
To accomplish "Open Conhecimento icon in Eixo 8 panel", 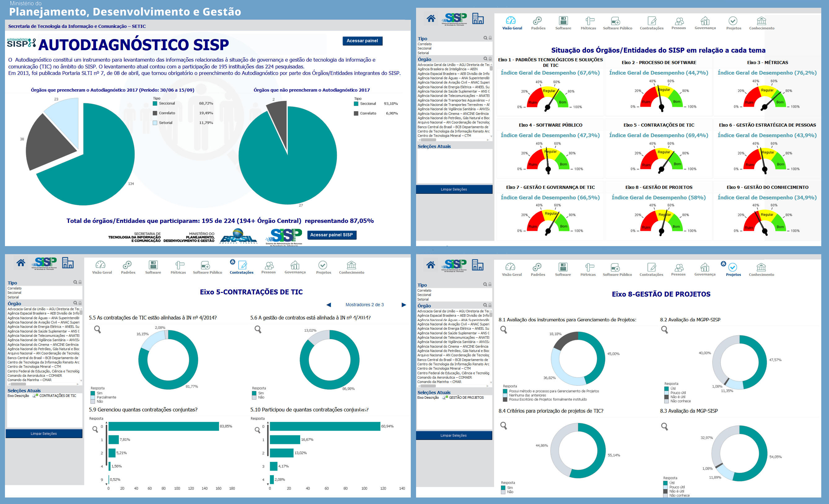I will coord(761,267).
